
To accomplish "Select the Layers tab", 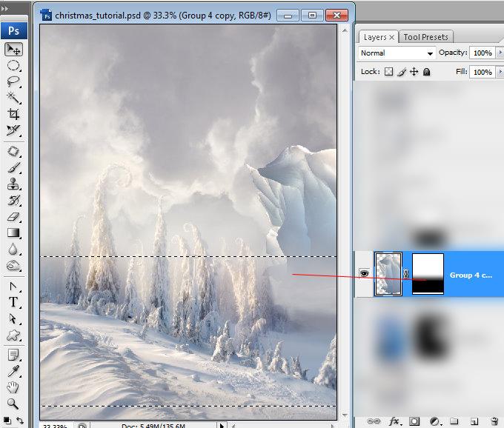I will tap(375, 37).
